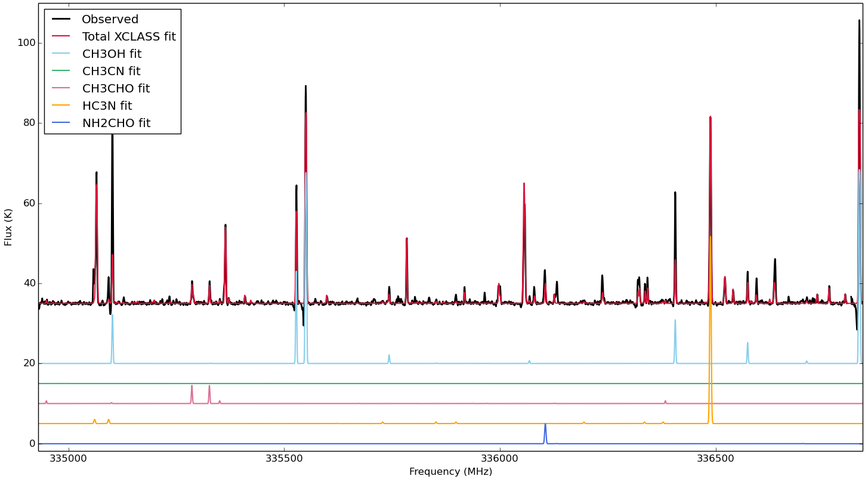Click the orange HC3N legend line sample

(x=61, y=106)
